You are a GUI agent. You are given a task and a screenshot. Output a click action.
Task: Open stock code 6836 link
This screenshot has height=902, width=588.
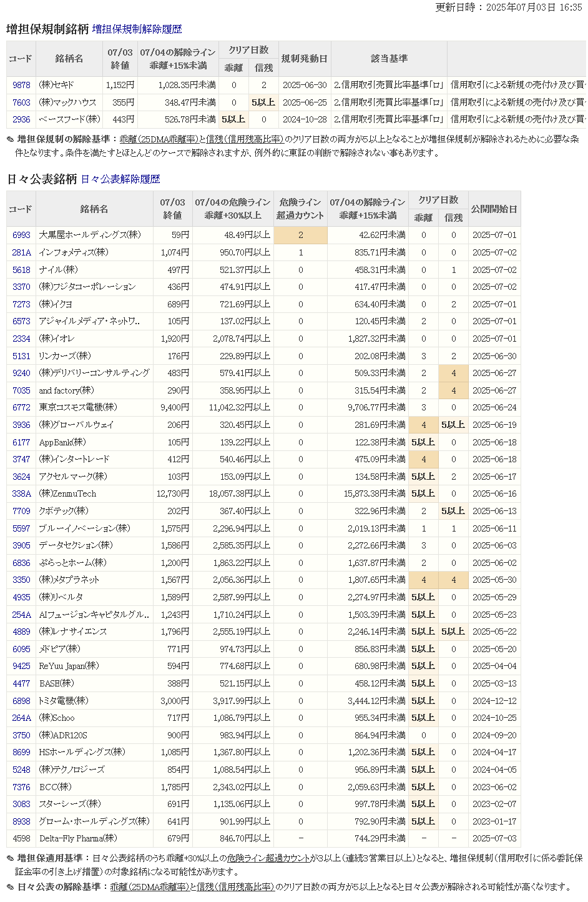pyautogui.click(x=21, y=563)
